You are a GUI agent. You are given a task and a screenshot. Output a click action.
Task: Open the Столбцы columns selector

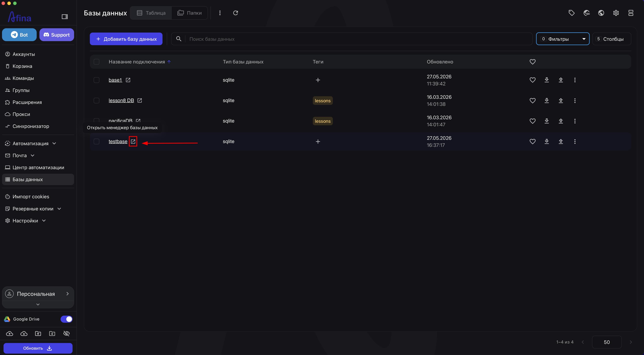click(x=612, y=39)
